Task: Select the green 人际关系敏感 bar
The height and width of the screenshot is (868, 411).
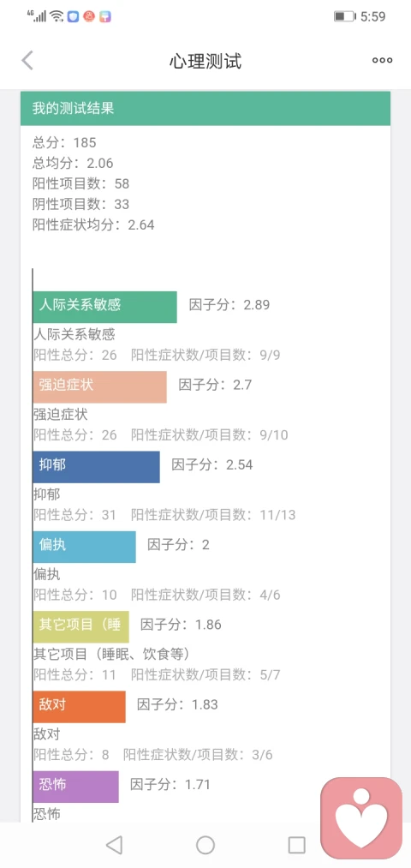Action: (105, 308)
